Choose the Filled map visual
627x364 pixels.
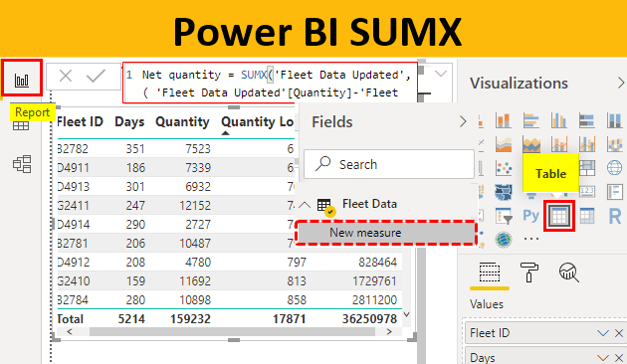click(504, 192)
